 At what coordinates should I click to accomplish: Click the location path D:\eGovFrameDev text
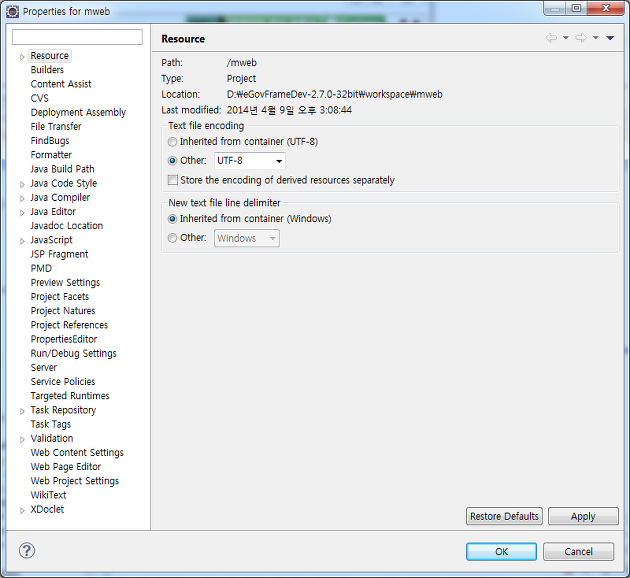(335, 94)
